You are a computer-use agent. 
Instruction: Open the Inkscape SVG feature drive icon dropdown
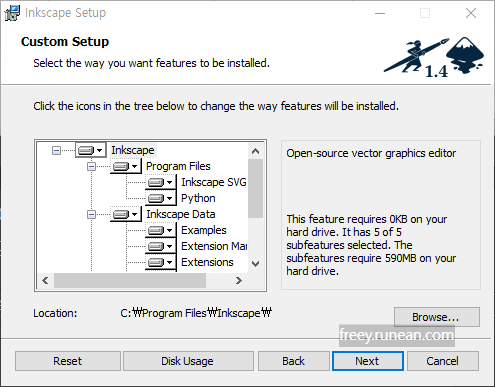click(x=161, y=182)
